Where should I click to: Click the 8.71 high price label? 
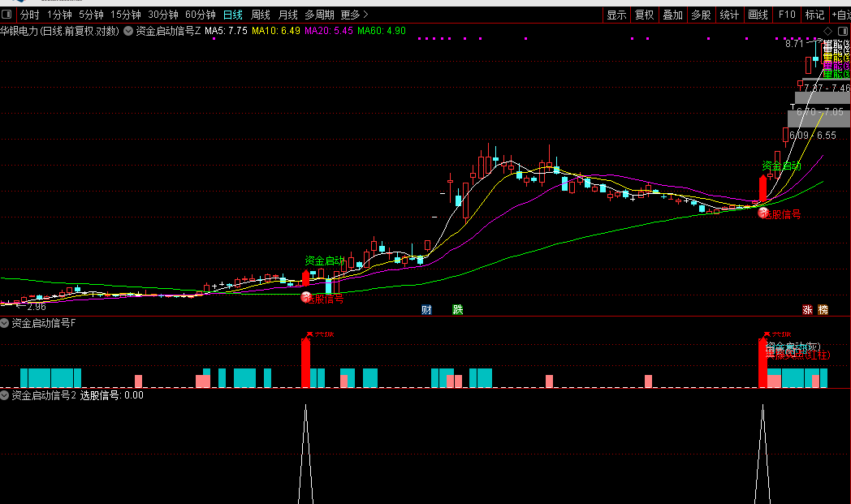tap(794, 43)
